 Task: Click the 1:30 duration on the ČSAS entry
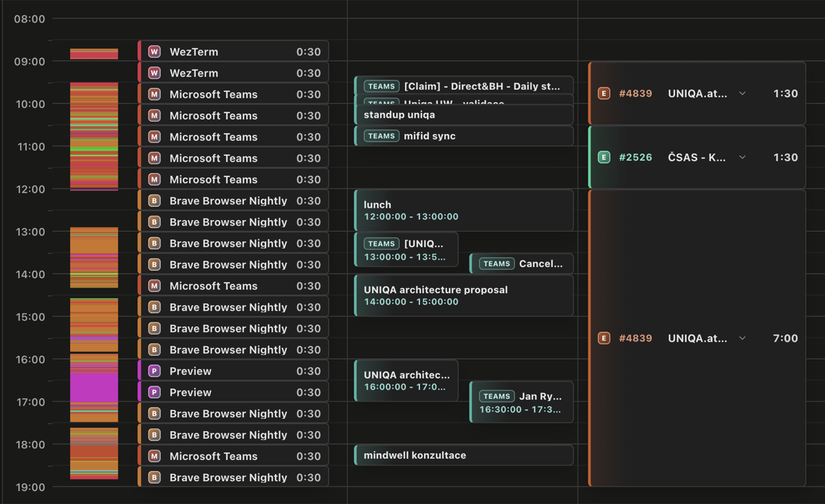click(x=785, y=157)
